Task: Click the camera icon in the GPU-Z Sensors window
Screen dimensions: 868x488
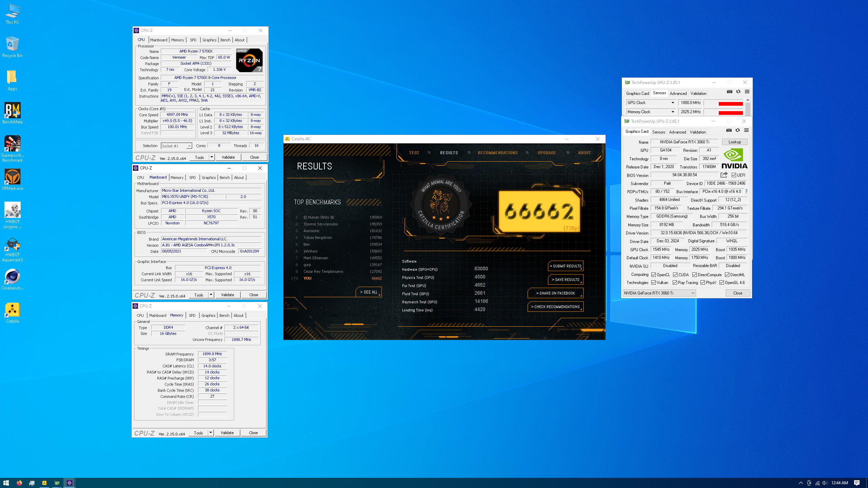Action: [x=730, y=91]
